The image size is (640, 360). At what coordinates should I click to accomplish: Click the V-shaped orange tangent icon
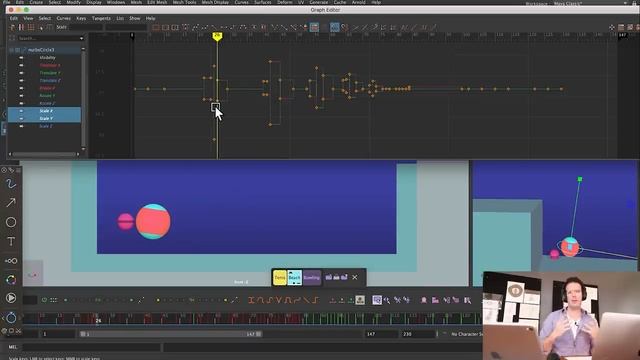pos(279,300)
